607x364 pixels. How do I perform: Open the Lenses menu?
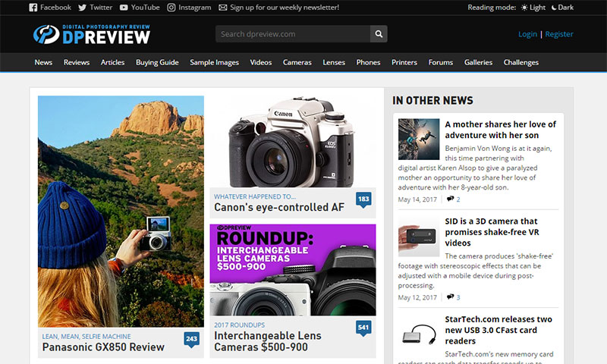pos(334,62)
